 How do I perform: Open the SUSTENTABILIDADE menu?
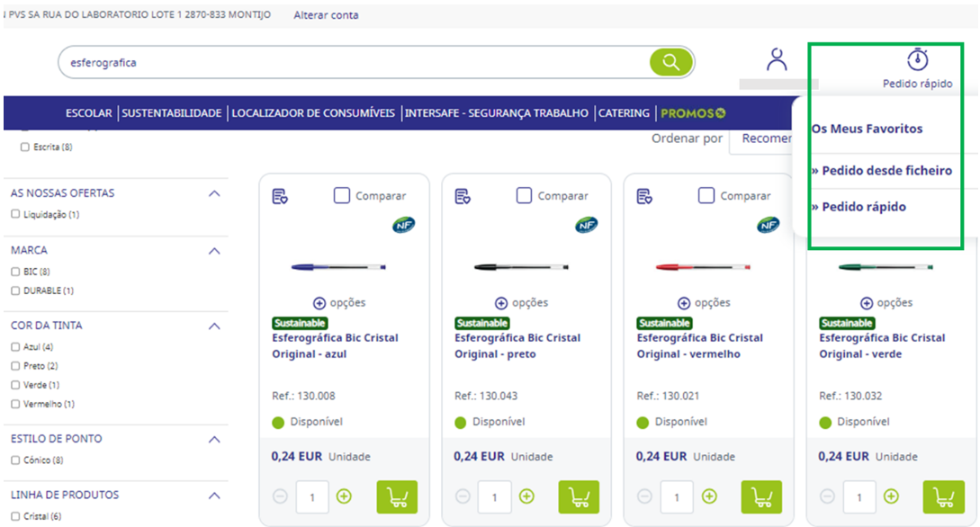pos(171,113)
